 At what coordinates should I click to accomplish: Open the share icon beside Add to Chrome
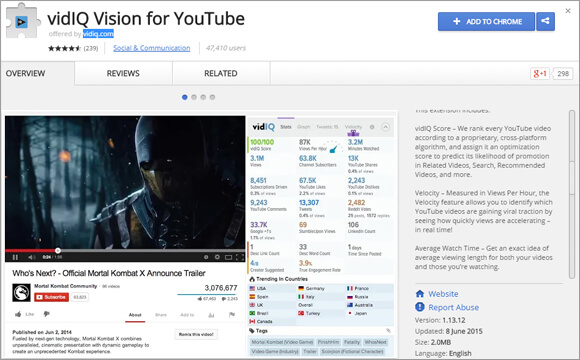[545, 21]
